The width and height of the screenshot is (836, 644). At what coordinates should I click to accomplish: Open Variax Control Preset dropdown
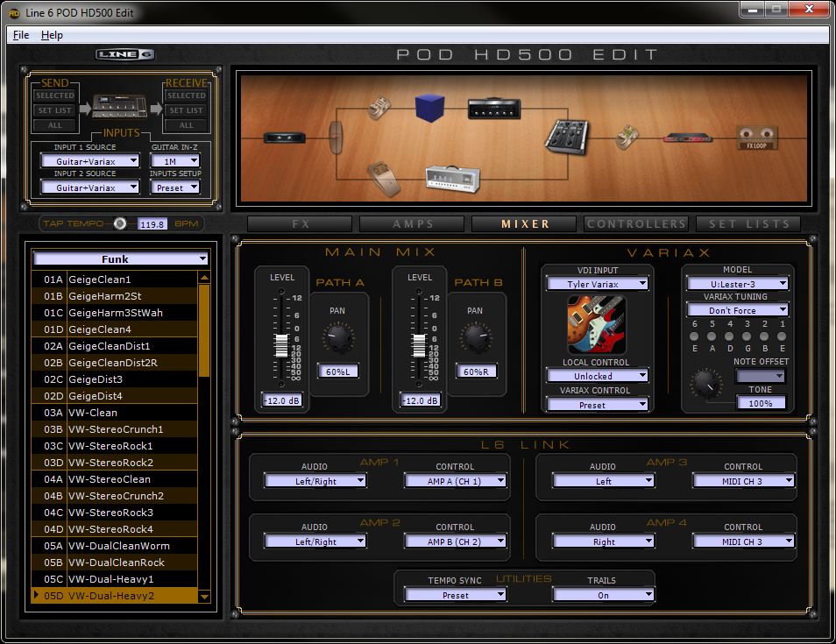click(x=597, y=405)
